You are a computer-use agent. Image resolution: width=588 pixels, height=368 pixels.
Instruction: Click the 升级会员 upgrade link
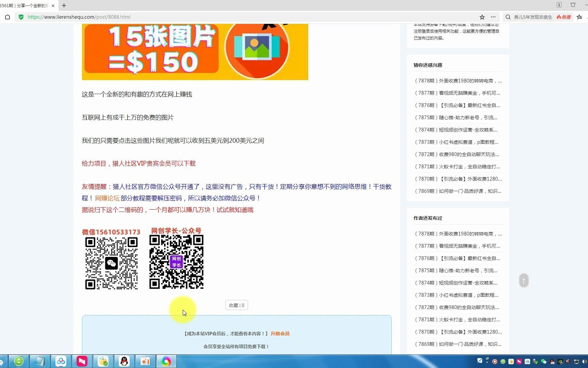pos(280,334)
